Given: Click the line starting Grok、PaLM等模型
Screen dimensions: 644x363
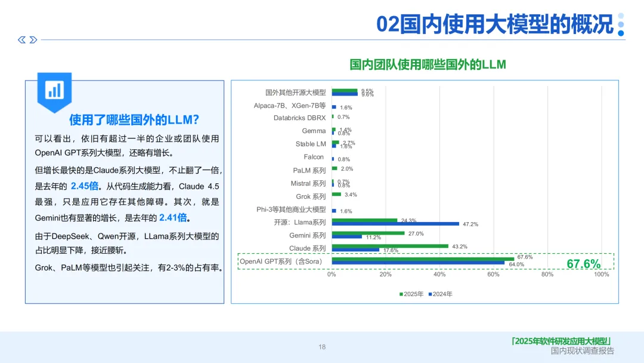Looking at the screenshot, I should (129, 267).
